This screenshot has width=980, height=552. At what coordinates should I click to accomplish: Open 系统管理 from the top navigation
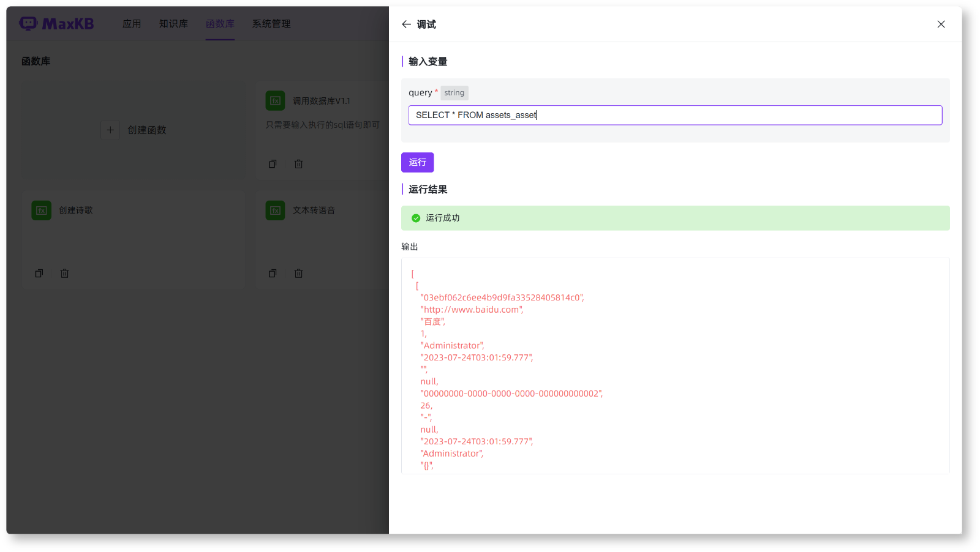[271, 23]
